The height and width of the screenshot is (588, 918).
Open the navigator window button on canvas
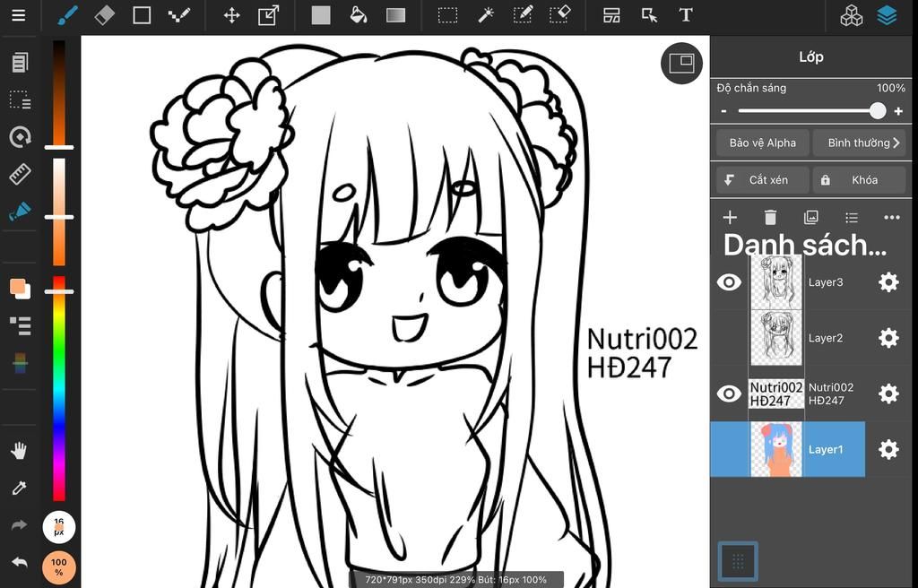tap(681, 63)
